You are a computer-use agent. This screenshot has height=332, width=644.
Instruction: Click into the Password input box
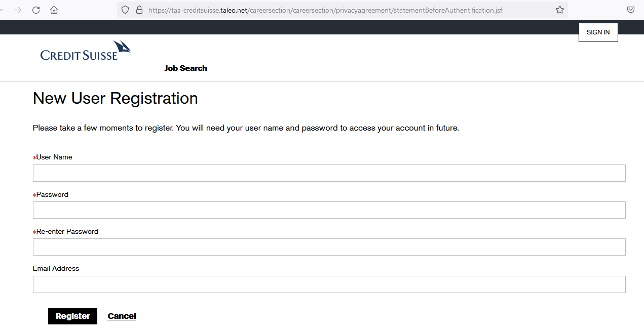tap(329, 210)
